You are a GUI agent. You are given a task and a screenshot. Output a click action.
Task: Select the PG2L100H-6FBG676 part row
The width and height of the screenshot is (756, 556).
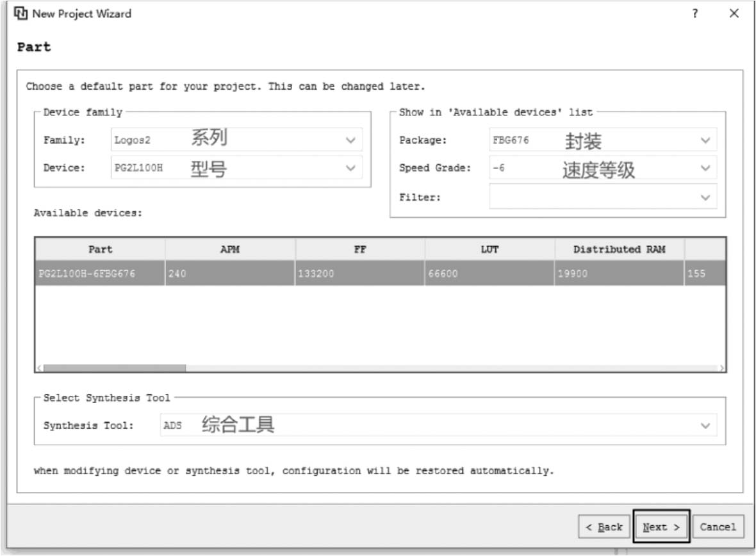pyautogui.click(x=99, y=274)
